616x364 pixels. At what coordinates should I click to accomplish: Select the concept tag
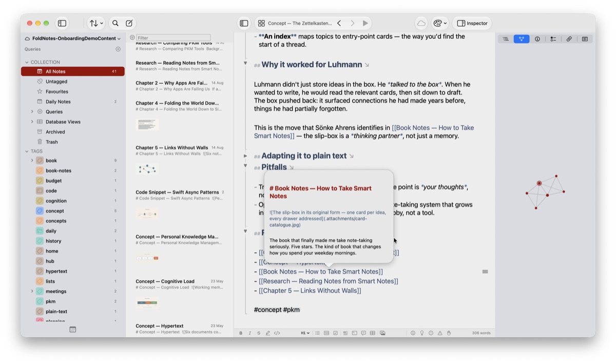coord(73,211)
